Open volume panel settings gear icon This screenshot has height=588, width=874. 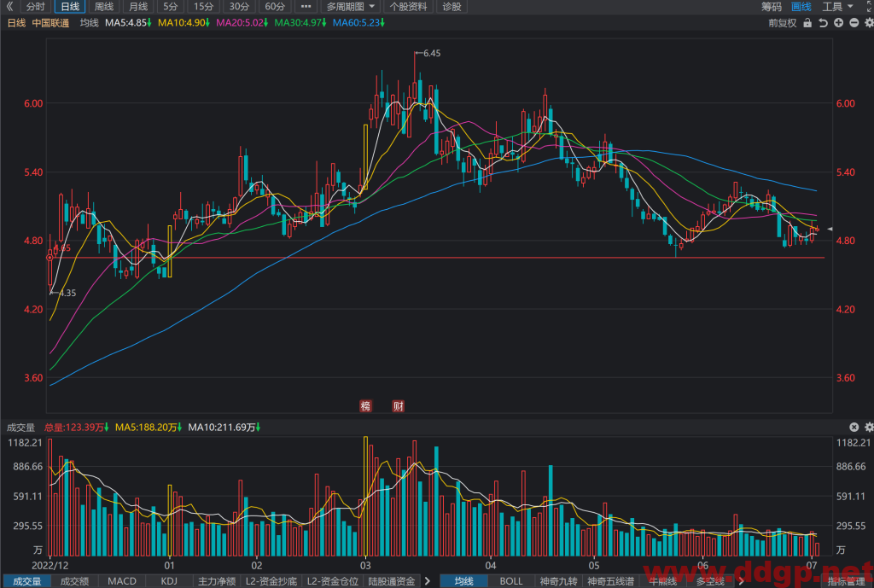tap(869, 427)
